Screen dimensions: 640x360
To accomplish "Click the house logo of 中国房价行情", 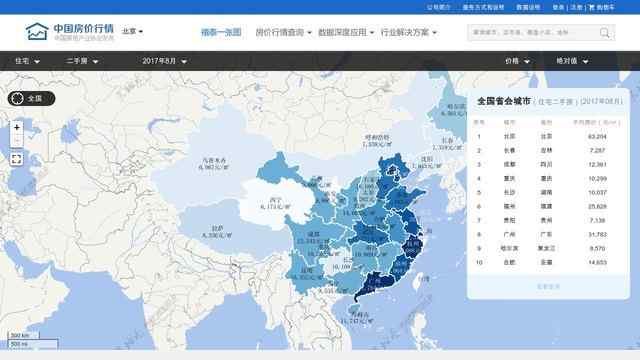I will [37, 31].
